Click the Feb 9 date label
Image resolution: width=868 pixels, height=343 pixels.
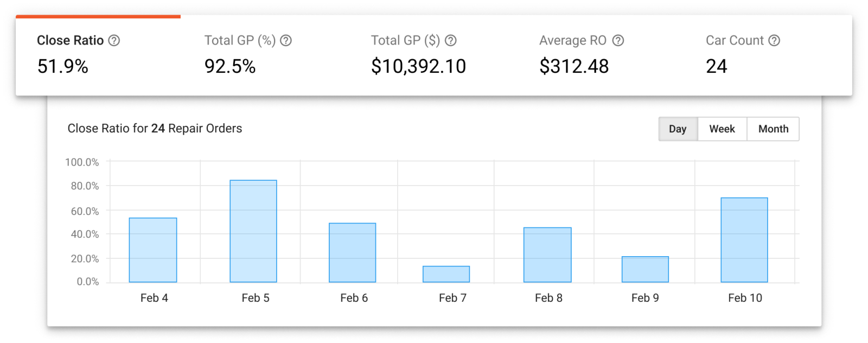646,298
